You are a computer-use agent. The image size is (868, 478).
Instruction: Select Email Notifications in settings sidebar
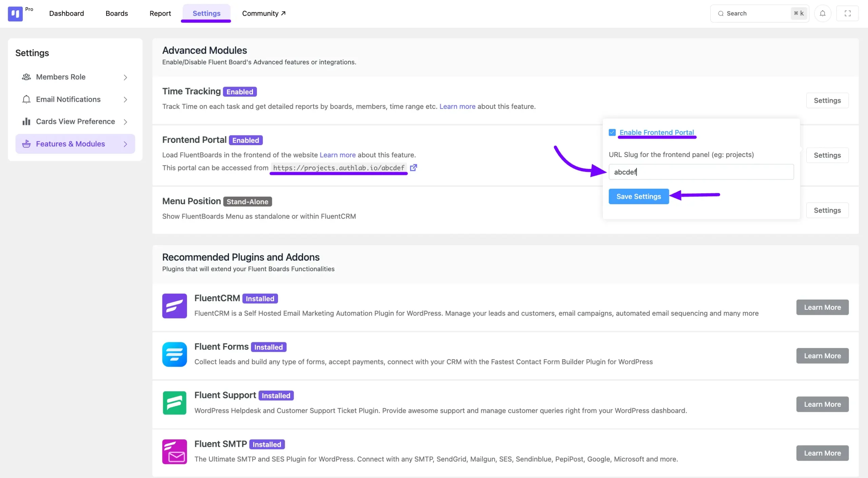tap(75, 99)
